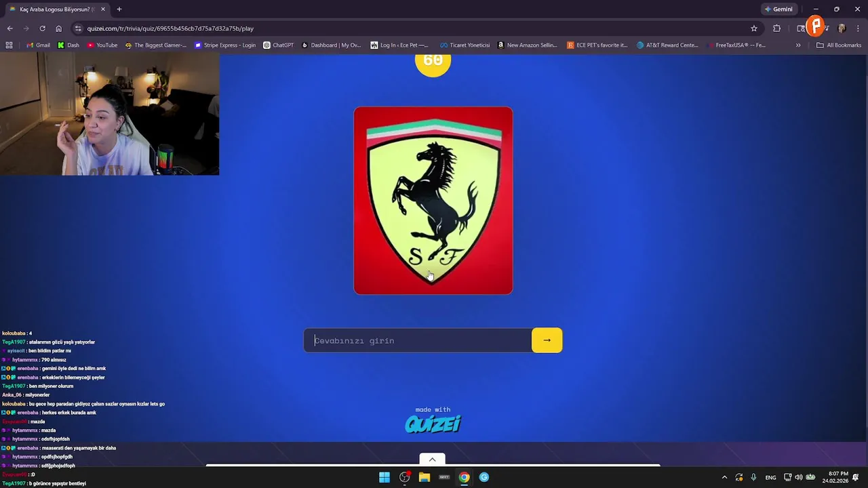Open the Windows Start menu
This screenshot has width=868, height=488.
click(x=384, y=477)
